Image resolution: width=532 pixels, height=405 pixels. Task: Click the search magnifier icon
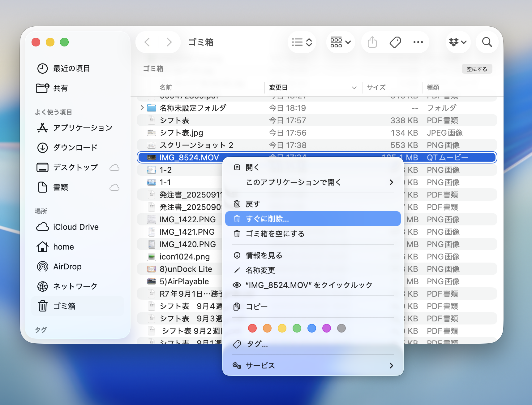[487, 42]
